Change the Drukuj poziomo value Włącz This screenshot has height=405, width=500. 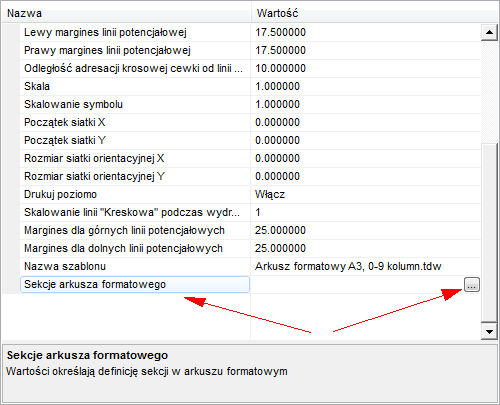pos(366,195)
